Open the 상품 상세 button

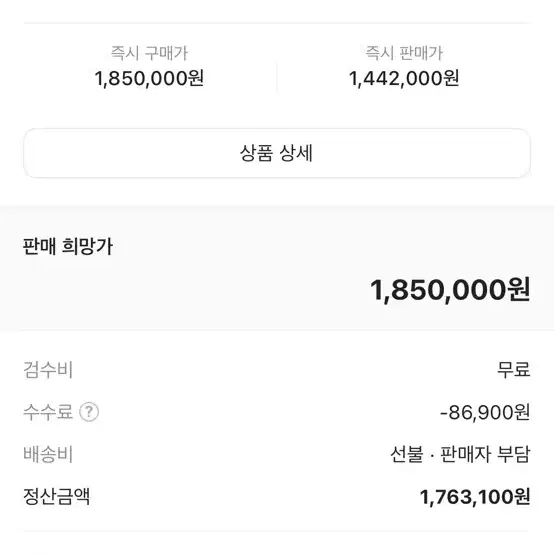[x=277, y=153]
